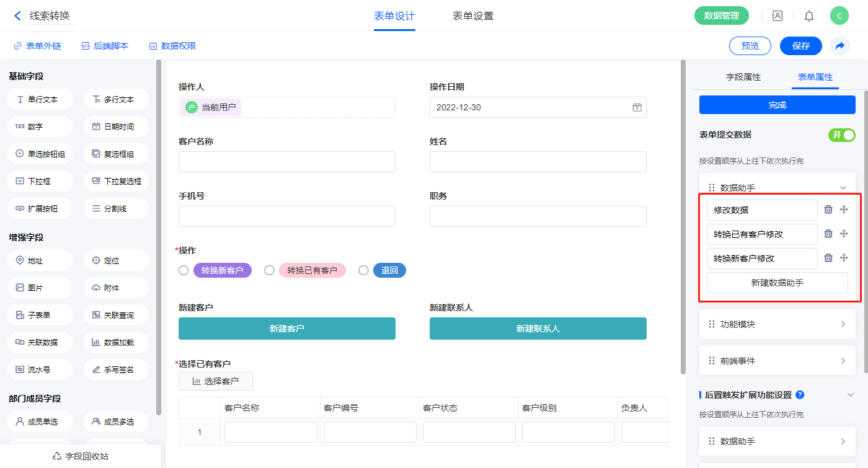Delete the 转换新客户修改 entry
The width and height of the screenshot is (868, 468).
[x=828, y=258]
